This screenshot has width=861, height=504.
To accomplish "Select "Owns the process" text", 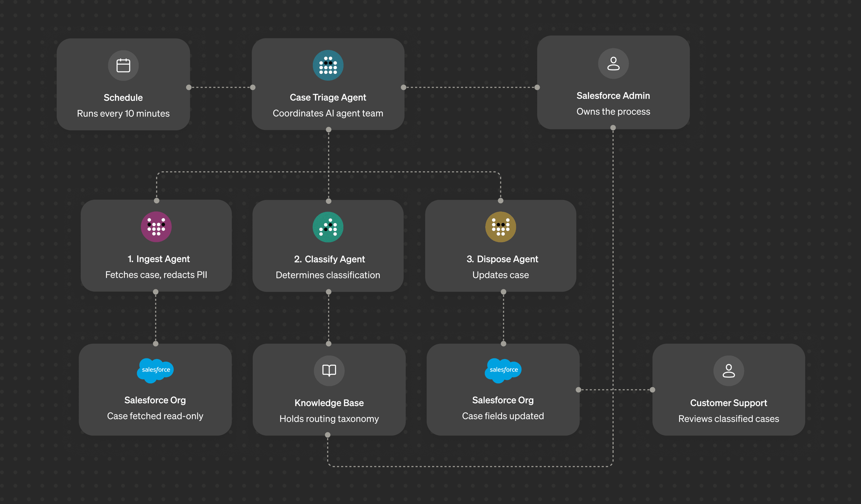I will (613, 112).
